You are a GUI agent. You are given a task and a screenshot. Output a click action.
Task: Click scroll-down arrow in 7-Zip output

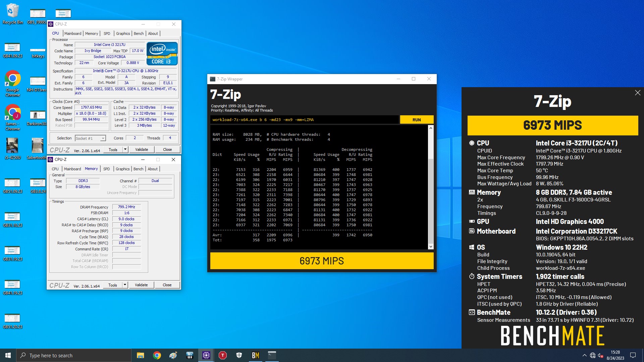[431, 246]
